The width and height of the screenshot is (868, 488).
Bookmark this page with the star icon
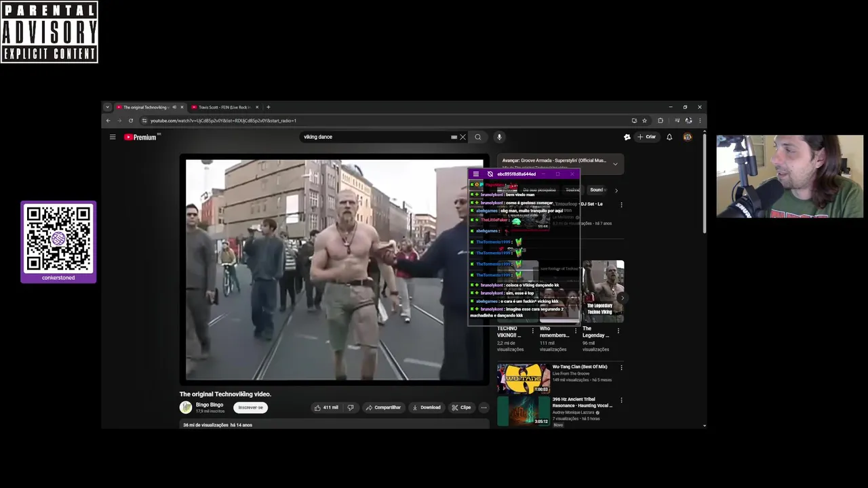(x=645, y=121)
